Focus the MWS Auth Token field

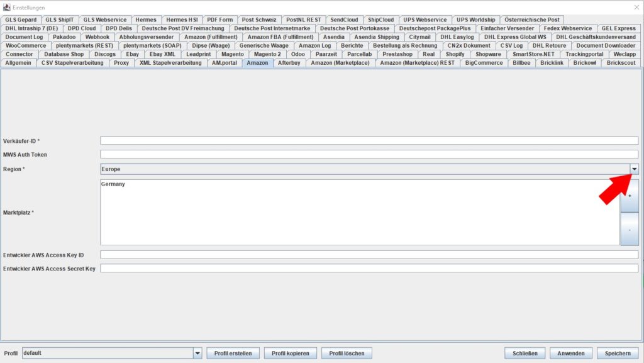(369, 154)
